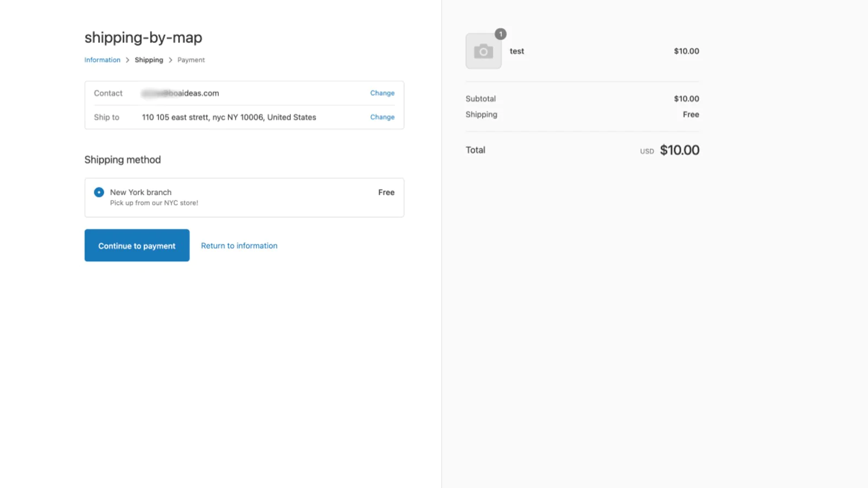Click the shipping-by-map store title
The height and width of the screenshot is (488, 868).
click(x=143, y=37)
